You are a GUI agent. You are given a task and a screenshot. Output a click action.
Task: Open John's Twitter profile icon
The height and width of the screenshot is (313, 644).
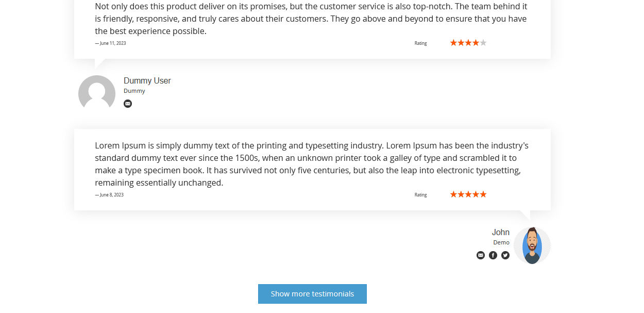point(505,255)
